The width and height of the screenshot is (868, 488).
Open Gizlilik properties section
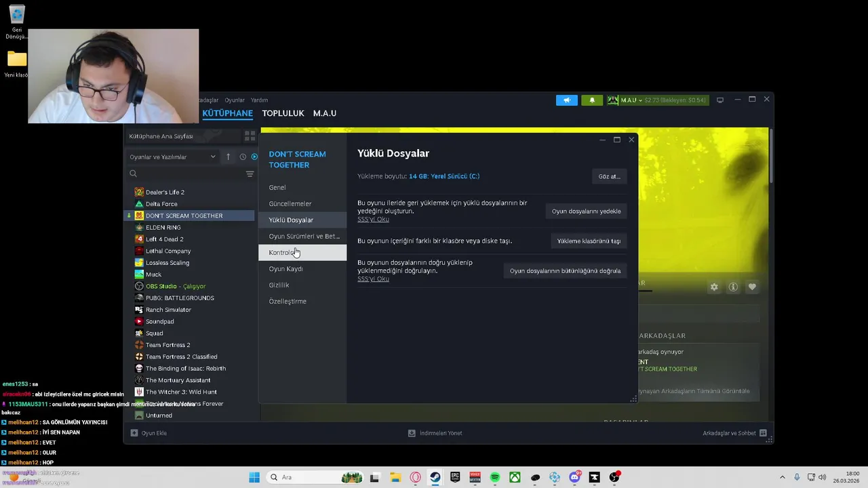(302, 285)
